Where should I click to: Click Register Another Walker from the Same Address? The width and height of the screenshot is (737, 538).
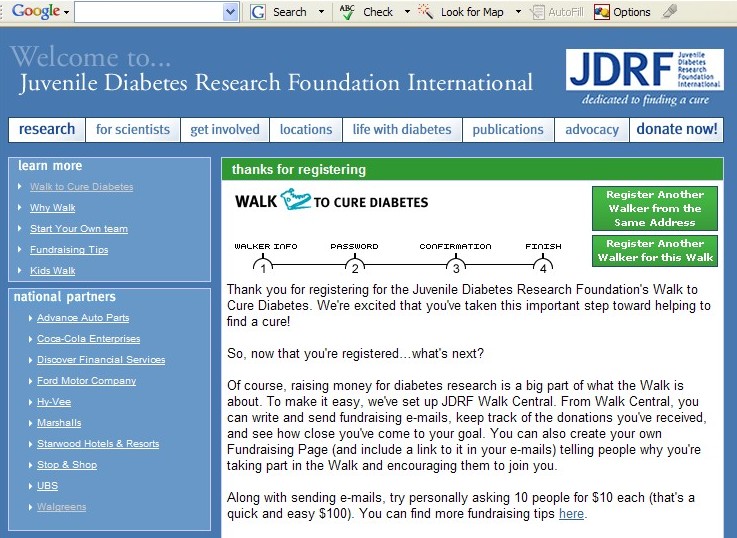point(654,208)
